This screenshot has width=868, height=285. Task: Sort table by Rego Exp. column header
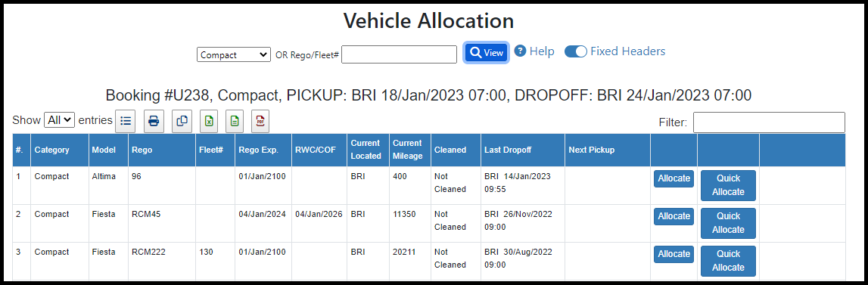263,150
